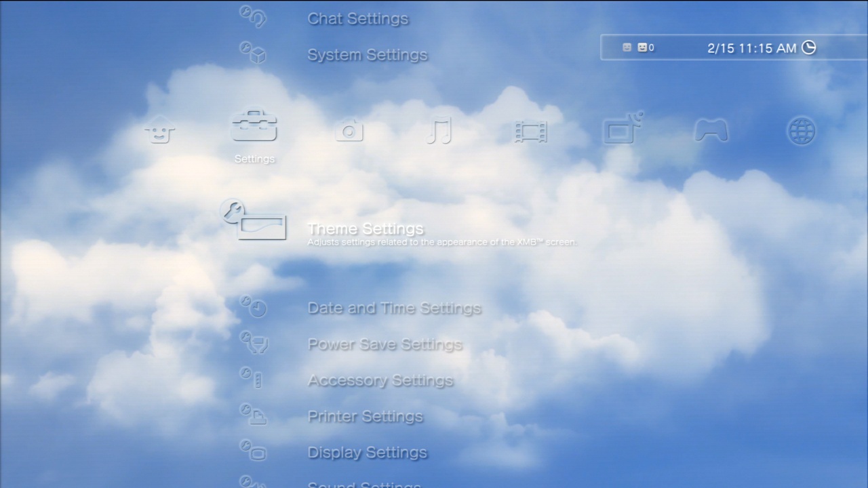
Task: Open the Network category globe icon
Action: 801,130
